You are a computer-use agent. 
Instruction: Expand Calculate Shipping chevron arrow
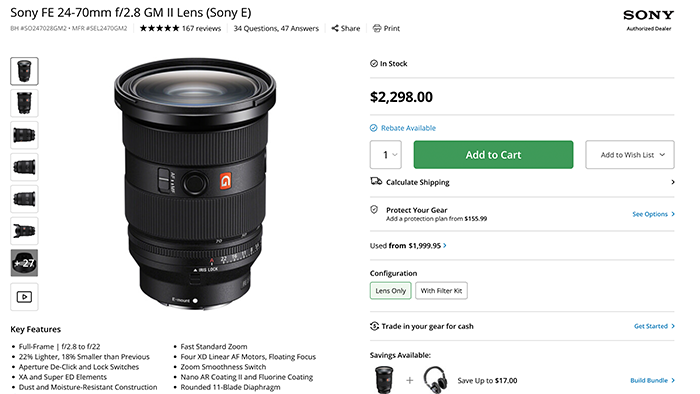coord(672,182)
